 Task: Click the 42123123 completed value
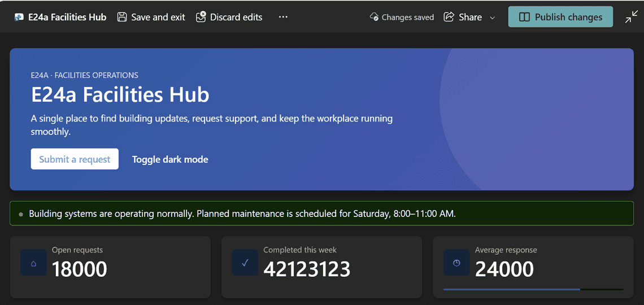point(307,269)
